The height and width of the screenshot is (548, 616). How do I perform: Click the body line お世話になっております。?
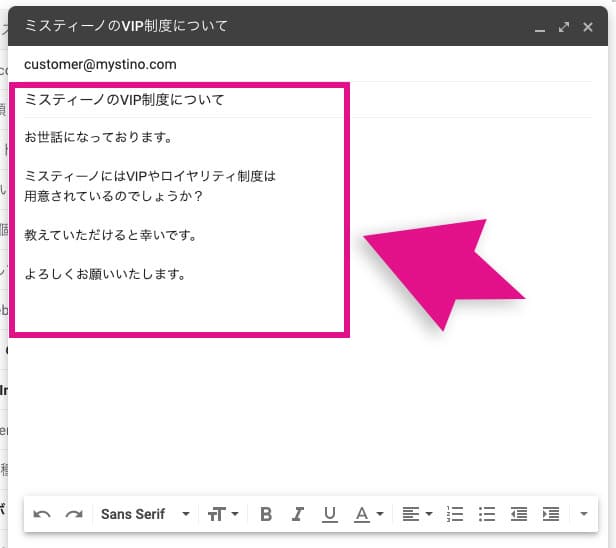point(99,137)
